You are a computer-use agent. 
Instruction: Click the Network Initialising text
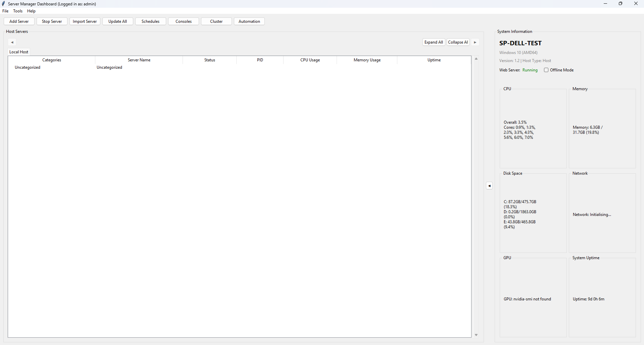592,215
